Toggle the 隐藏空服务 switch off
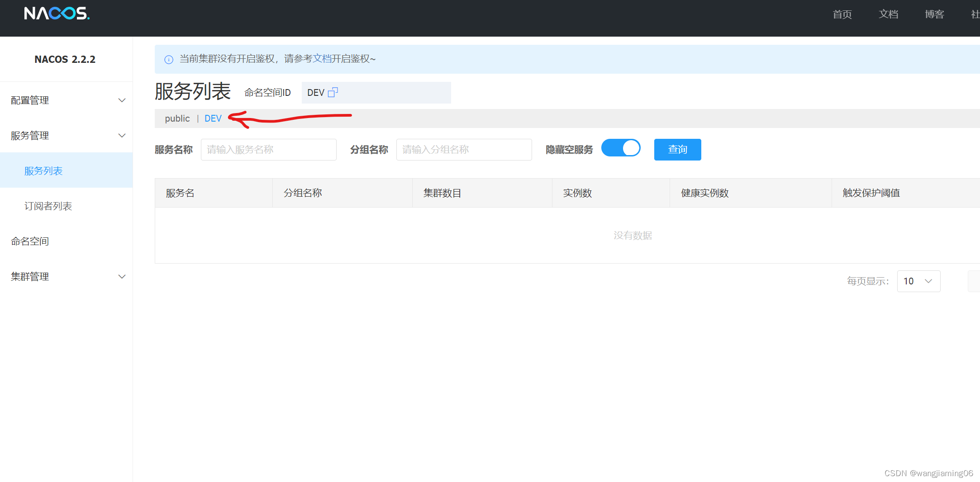Screen dimensions: 980x482 point(621,148)
